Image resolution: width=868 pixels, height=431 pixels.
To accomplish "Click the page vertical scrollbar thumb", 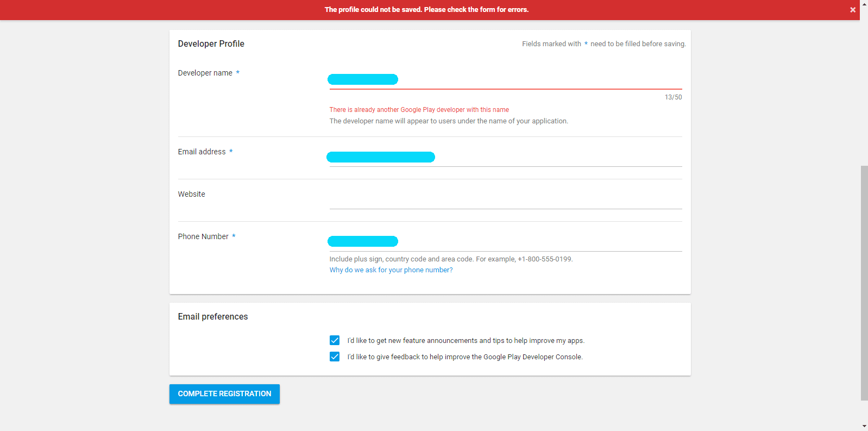I will pyautogui.click(x=864, y=283).
